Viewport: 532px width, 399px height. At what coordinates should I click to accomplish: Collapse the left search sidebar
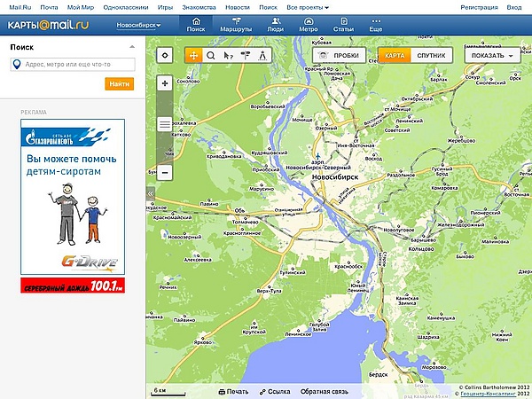150,193
